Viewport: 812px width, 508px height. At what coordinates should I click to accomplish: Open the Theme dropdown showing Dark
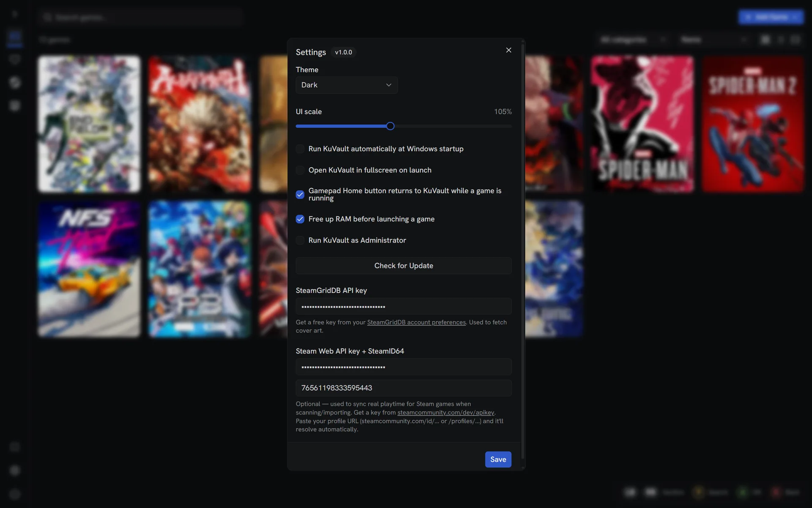coord(346,85)
